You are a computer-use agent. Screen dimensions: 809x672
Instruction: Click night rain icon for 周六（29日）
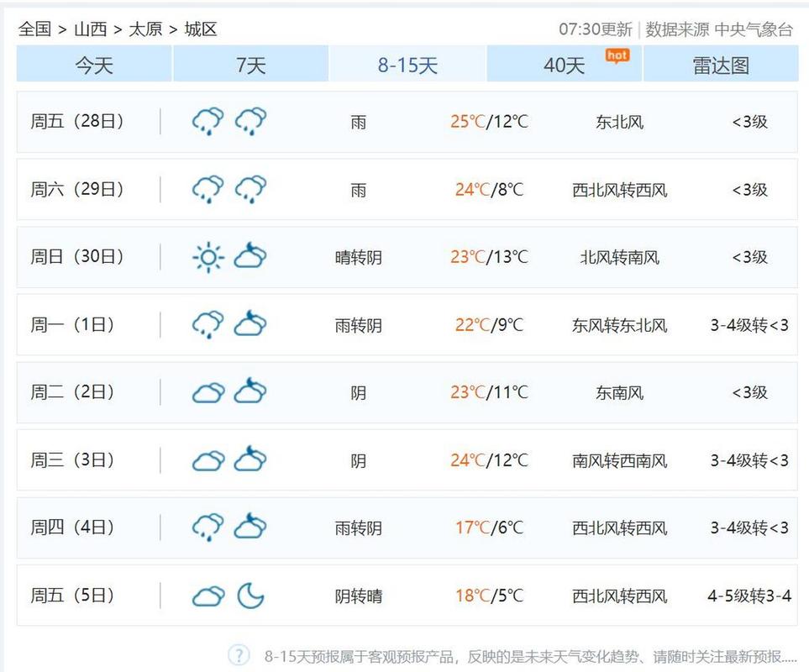(250, 189)
